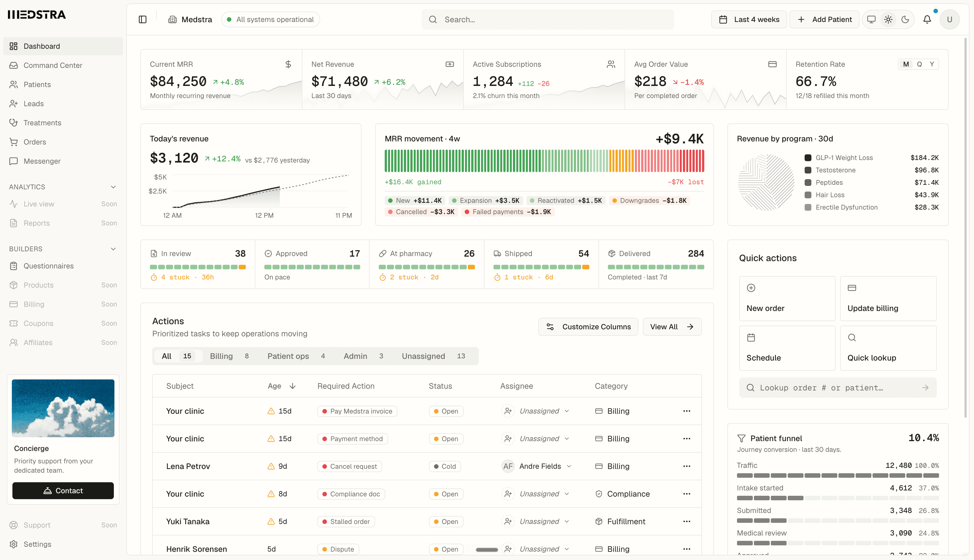Click the Delivered package icon
Viewport: 974px width, 560px height.
pyautogui.click(x=612, y=254)
